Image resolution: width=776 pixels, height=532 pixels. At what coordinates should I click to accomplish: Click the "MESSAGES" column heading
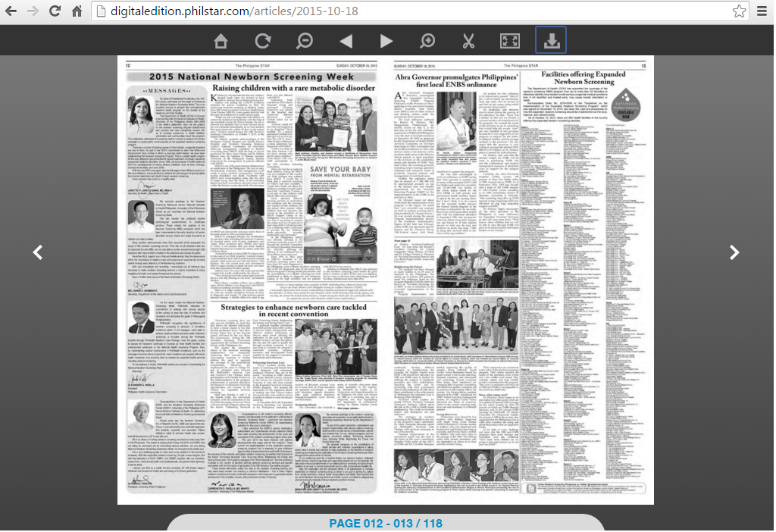(166, 91)
